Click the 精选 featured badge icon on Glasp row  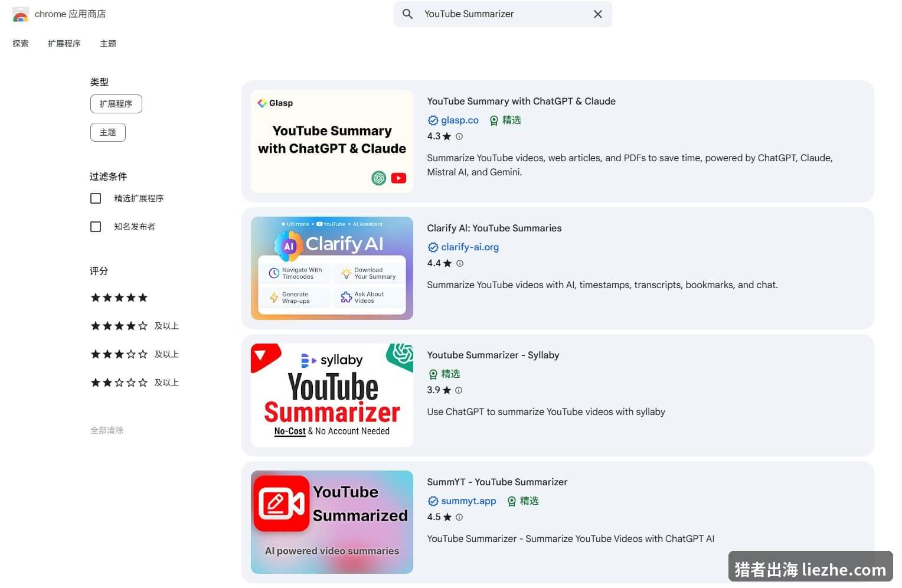(x=494, y=120)
